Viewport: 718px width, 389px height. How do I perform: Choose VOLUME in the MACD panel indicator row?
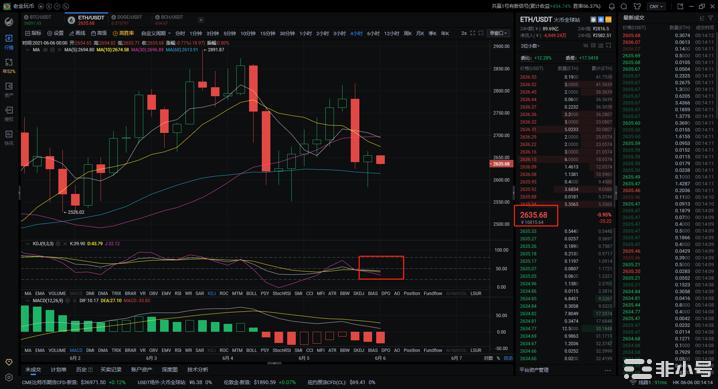pos(57,350)
